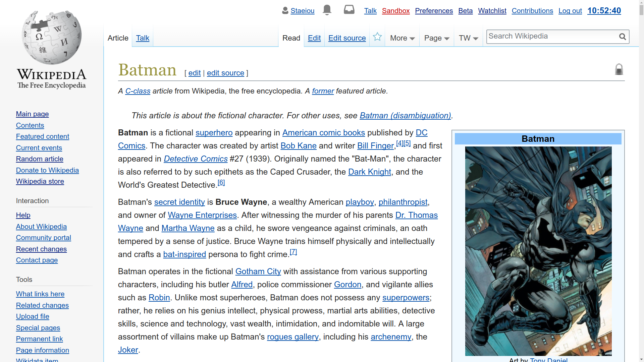
Task: Select the Read tab
Action: tap(291, 38)
